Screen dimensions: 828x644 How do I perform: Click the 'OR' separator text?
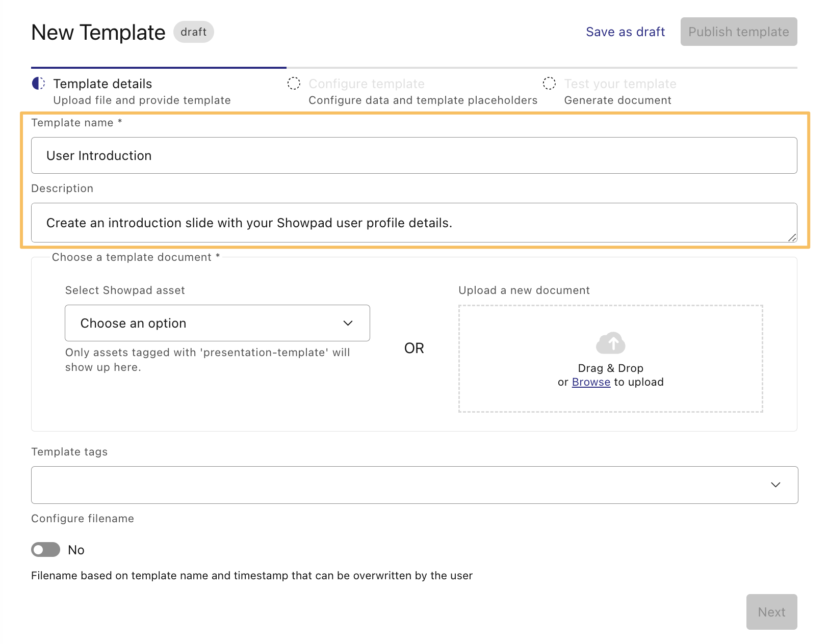pos(414,348)
